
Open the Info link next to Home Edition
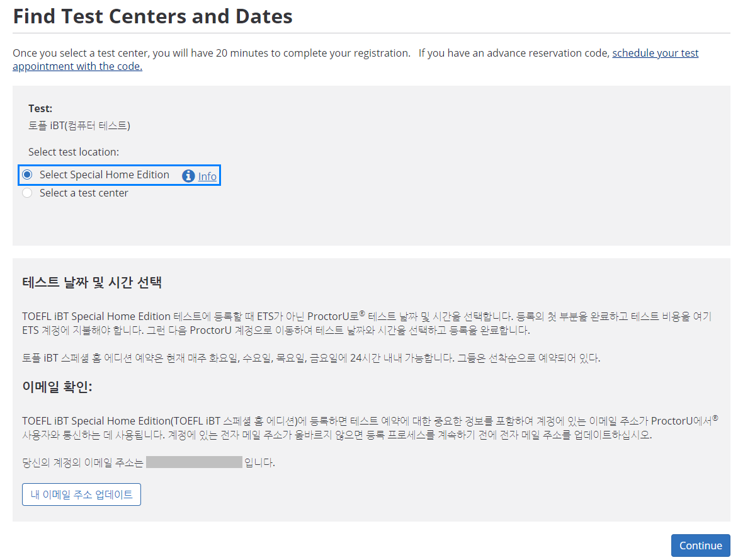(207, 176)
